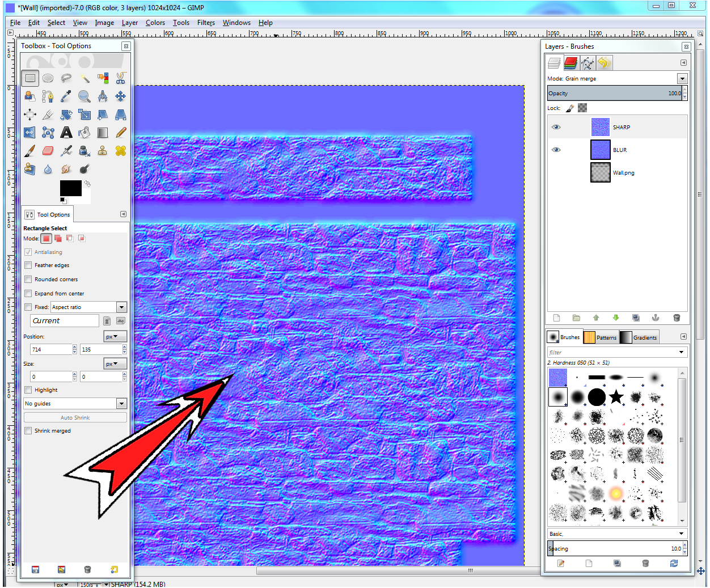Select the Hardness 050 brush thumbnail
Viewport: 710px width, 588px height.
pyautogui.click(x=557, y=397)
